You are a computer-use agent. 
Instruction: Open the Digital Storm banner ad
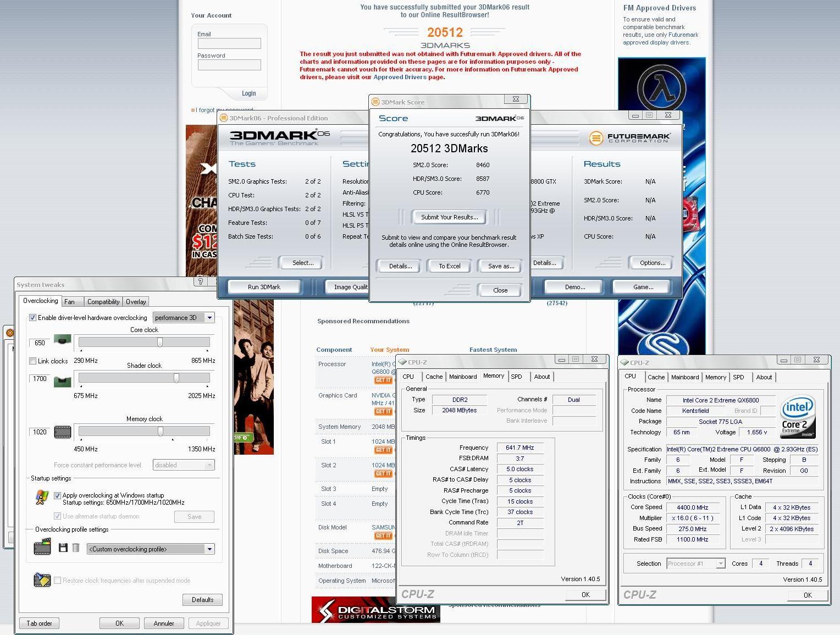click(376, 610)
